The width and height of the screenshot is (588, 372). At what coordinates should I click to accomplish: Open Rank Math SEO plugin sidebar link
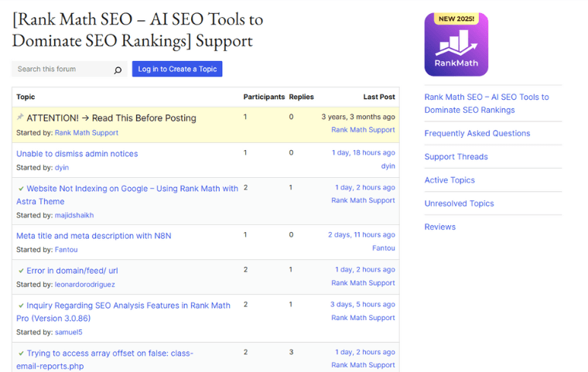(x=487, y=104)
